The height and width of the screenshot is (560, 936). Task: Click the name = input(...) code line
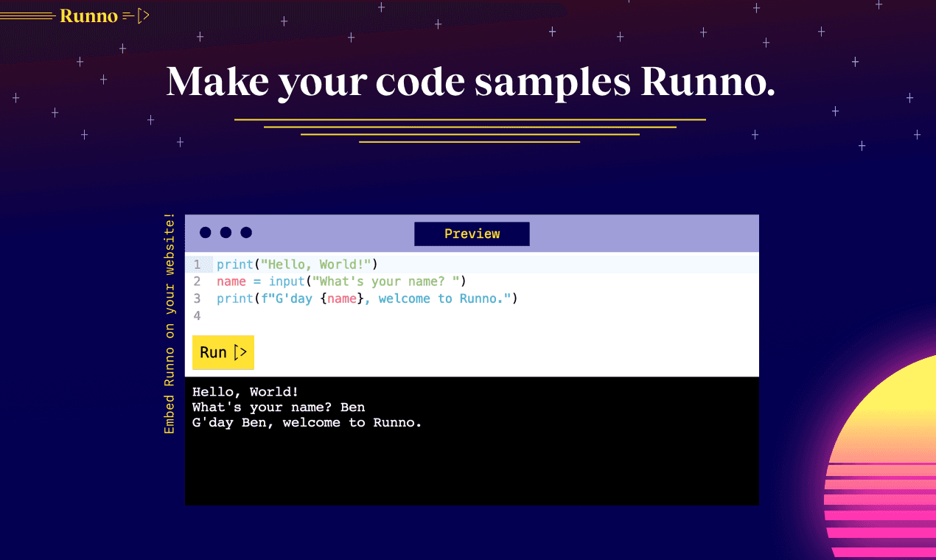[x=341, y=281]
